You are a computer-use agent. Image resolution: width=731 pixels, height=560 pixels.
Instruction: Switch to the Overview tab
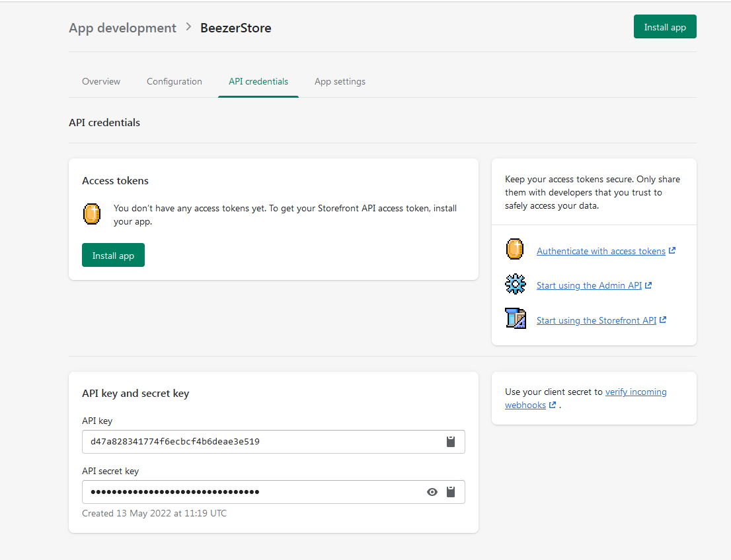point(101,82)
